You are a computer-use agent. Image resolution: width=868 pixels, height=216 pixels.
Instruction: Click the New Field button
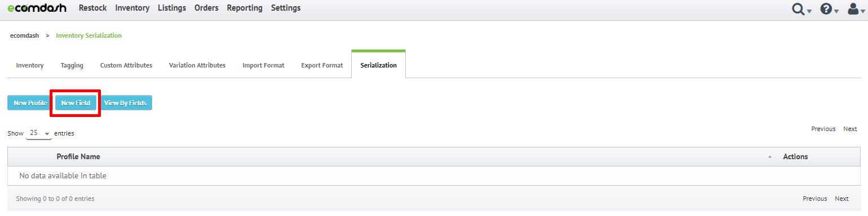[x=76, y=103]
